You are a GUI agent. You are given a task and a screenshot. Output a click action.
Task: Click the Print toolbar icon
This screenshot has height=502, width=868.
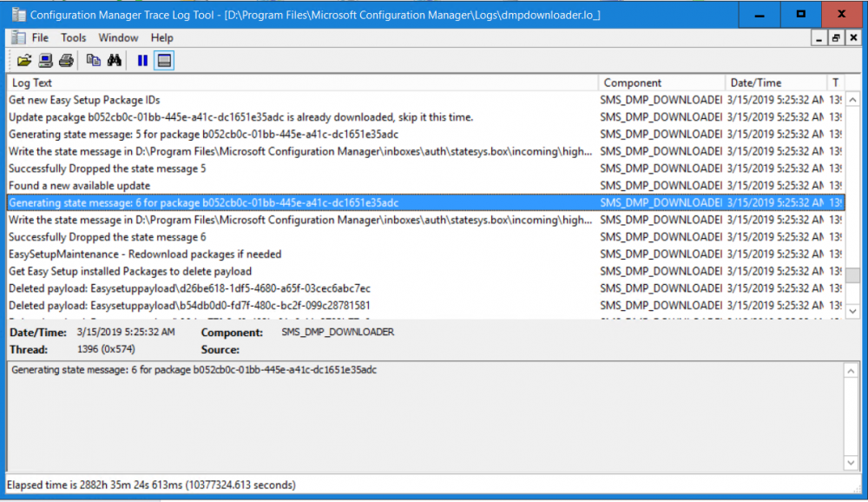click(x=67, y=61)
